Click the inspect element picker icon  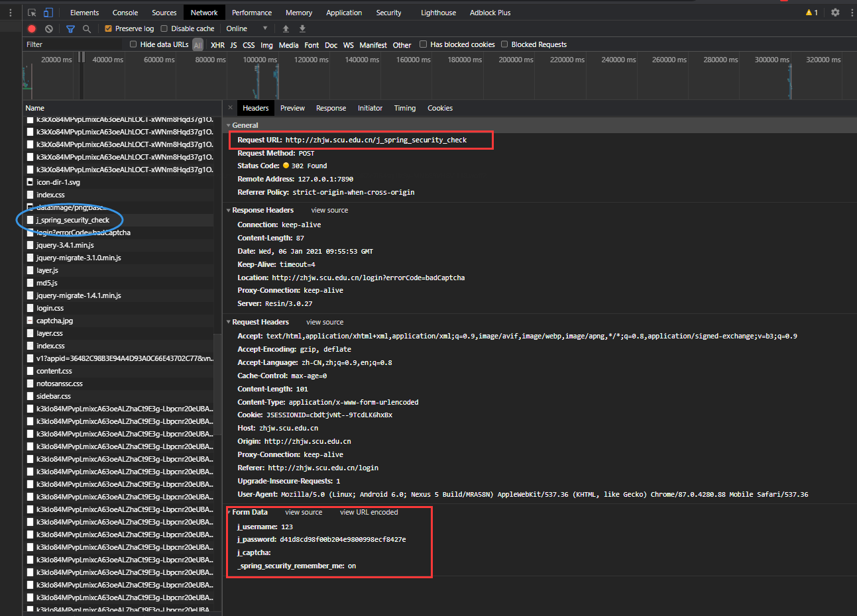[32, 13]
